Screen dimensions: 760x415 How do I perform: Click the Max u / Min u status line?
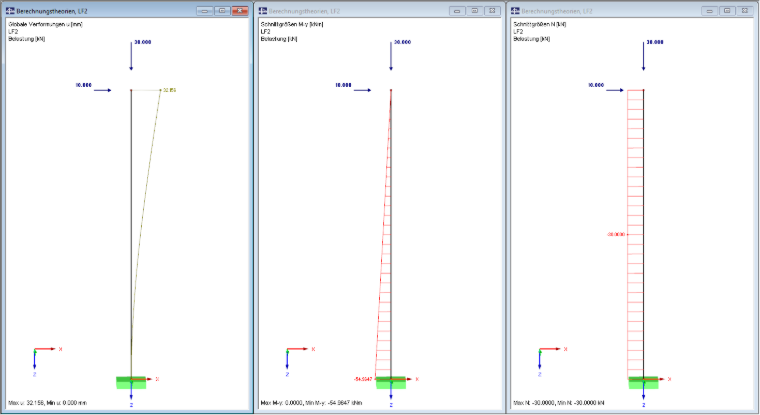tap(48, 403)
